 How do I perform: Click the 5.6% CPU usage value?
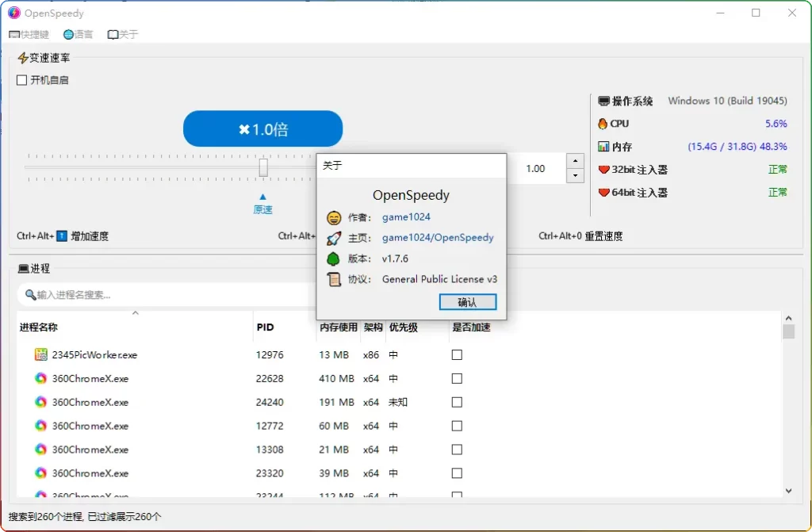coord(776,124)
